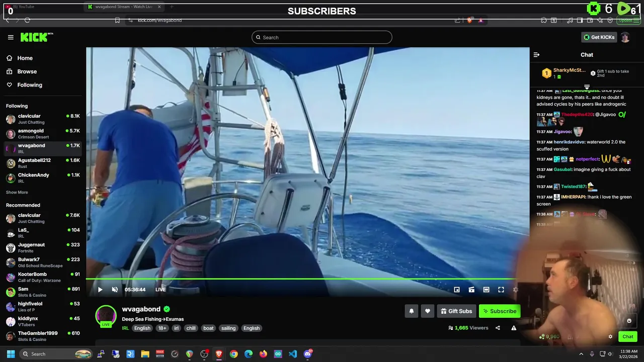This screenshot has width=644, height=362.
Task: Open Bulwark7 recommended channel
Action: (x=43, y=262)
